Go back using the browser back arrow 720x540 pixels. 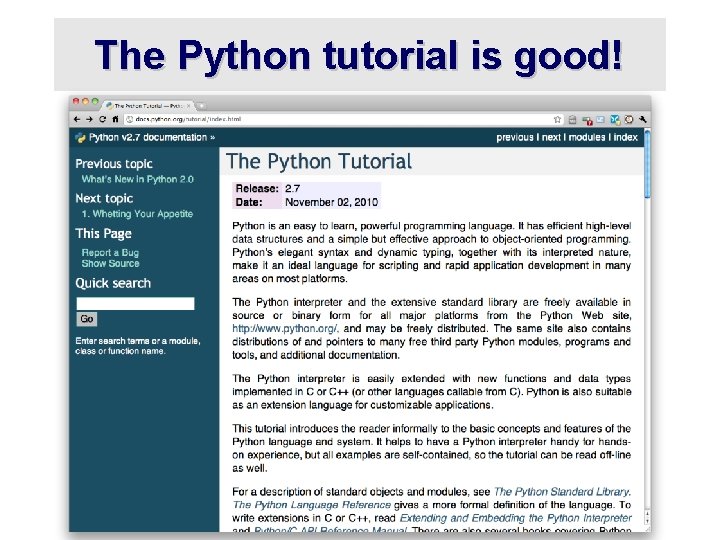click(77, 119)
